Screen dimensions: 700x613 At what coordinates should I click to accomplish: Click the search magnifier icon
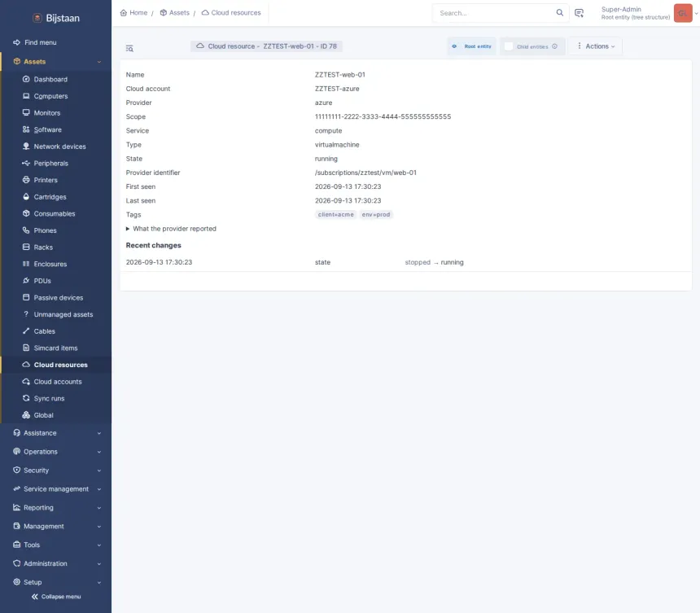tap(559, 12)
